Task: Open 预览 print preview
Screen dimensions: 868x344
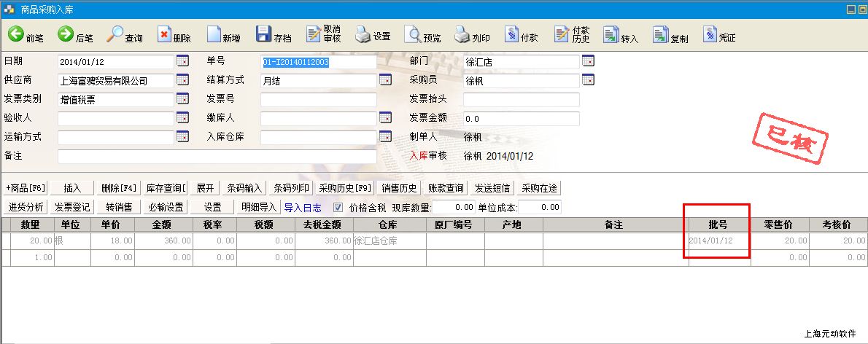Action: pyautogui.click(x=413, y=34)
